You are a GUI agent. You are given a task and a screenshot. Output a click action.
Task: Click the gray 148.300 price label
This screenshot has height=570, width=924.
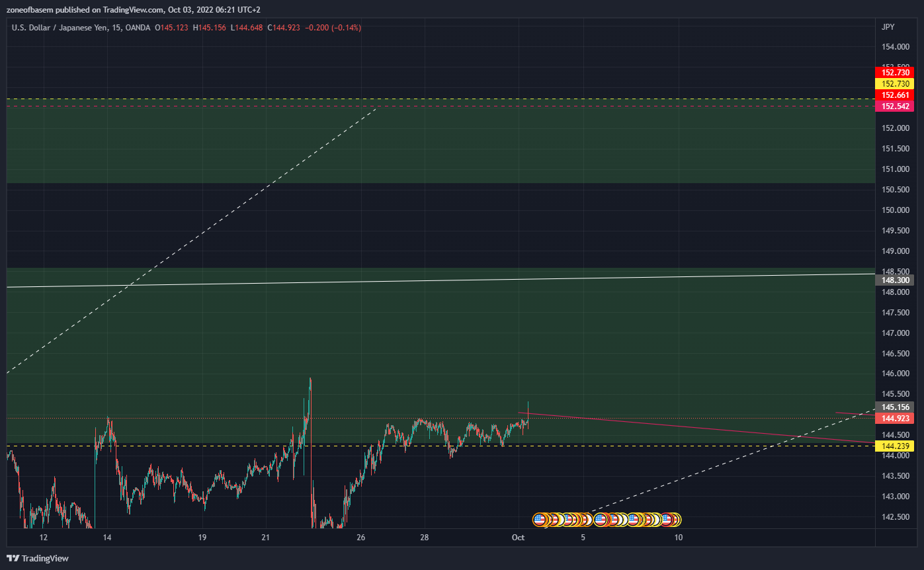[x=894, y=280]
